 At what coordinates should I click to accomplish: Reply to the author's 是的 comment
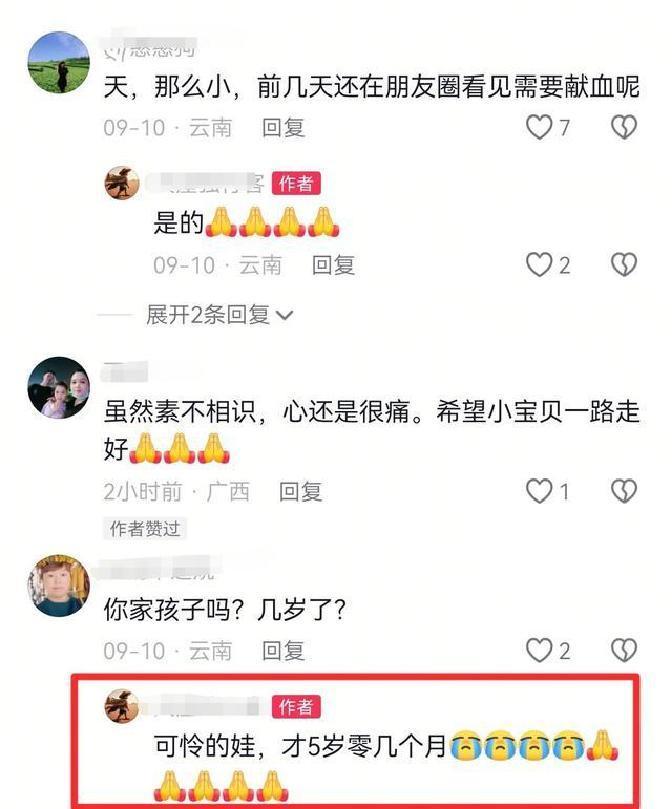click(333, 265)
